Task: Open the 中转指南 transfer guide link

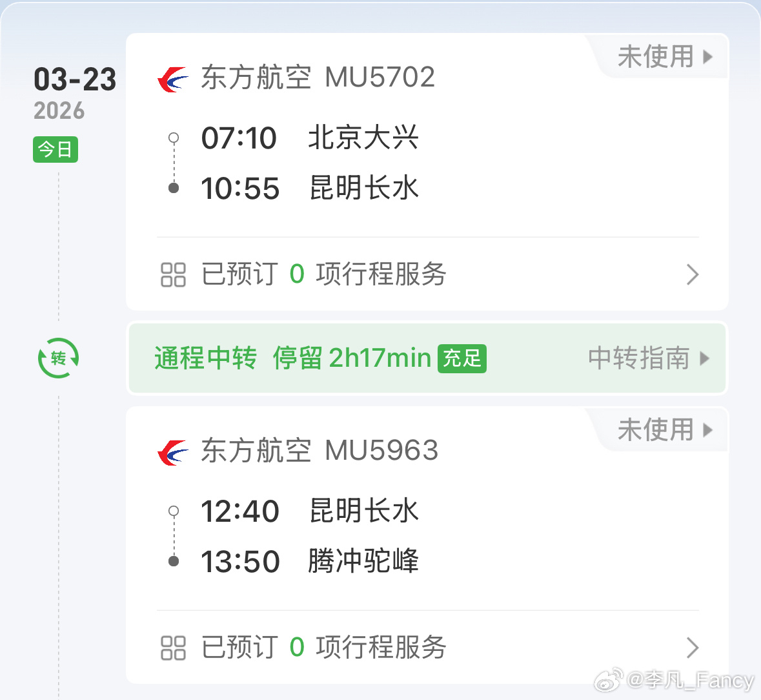Action: pos(637,358)
